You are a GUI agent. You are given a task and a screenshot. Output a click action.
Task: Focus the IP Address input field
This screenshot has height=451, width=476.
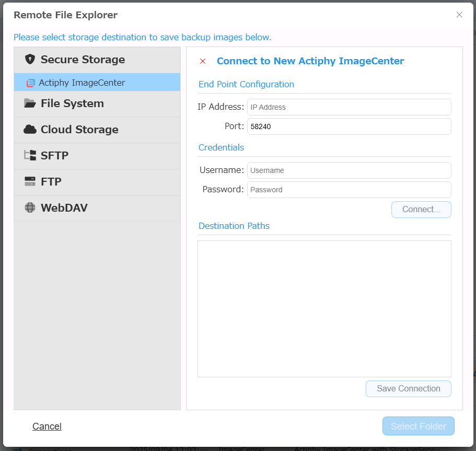[x=349, y=107]
